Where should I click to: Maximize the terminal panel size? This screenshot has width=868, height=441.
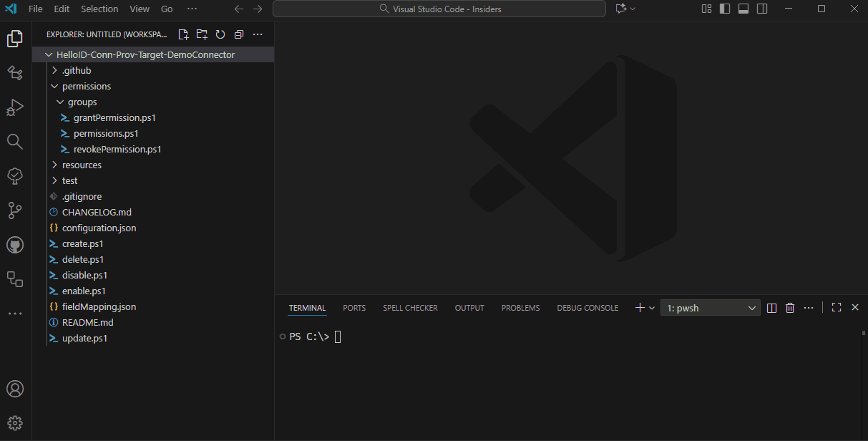click(x=836, y=308)
